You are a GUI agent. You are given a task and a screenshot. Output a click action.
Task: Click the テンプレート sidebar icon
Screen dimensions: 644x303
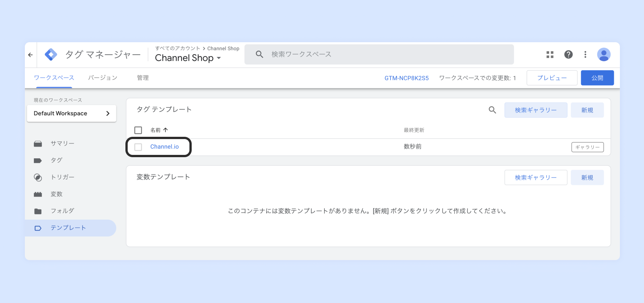pos(38,228)
